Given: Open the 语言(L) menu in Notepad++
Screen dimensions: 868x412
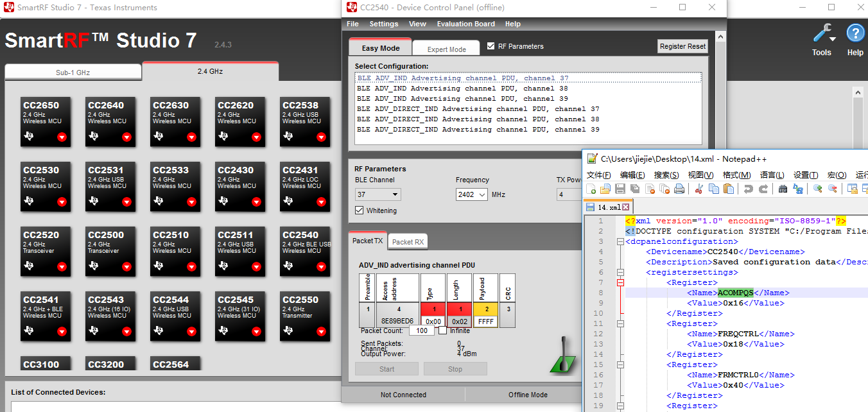Looking at the screenshot, I should pos(772,175).
